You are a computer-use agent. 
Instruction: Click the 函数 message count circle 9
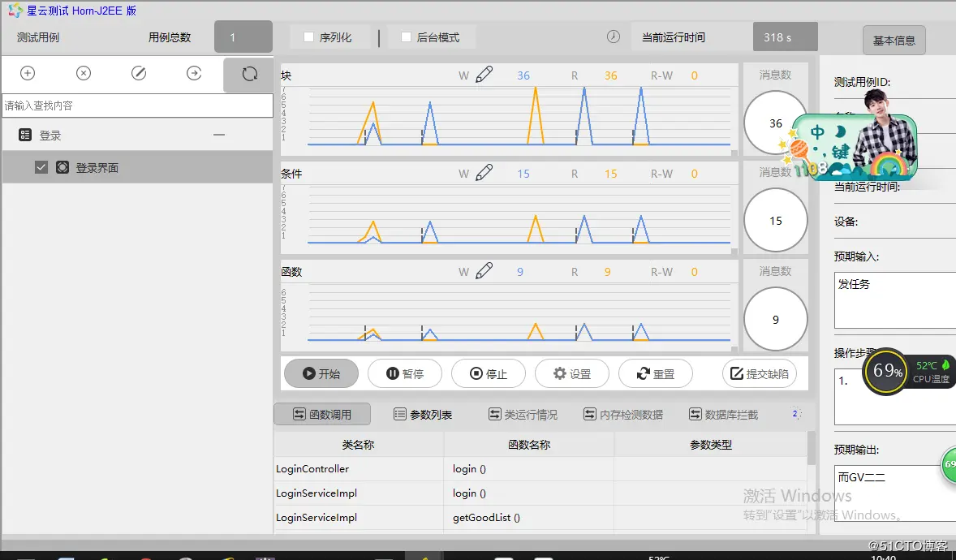[x=776, y=319]
